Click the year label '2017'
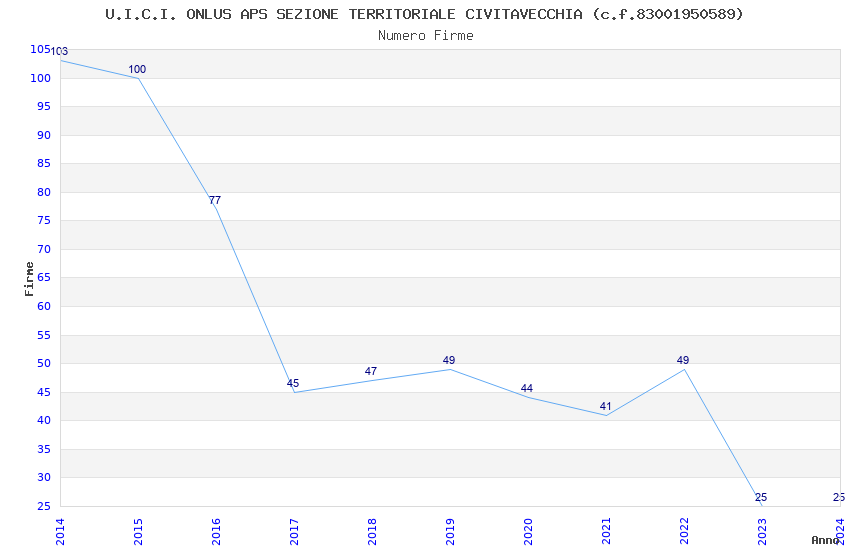 tap(294, 532)
